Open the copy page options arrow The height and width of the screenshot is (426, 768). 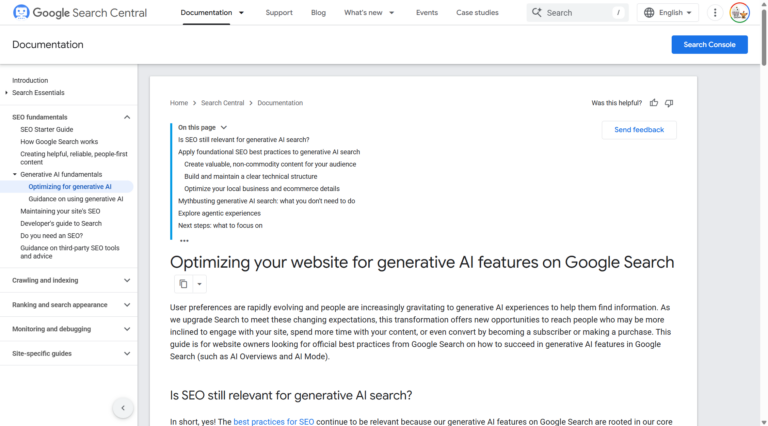pos(199,284)
